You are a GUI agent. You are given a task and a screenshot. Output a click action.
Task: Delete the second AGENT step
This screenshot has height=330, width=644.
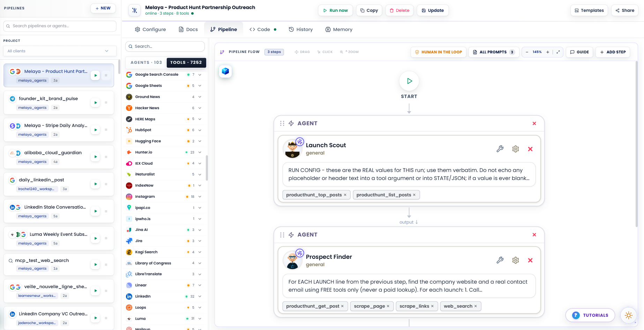coord(534,235)
